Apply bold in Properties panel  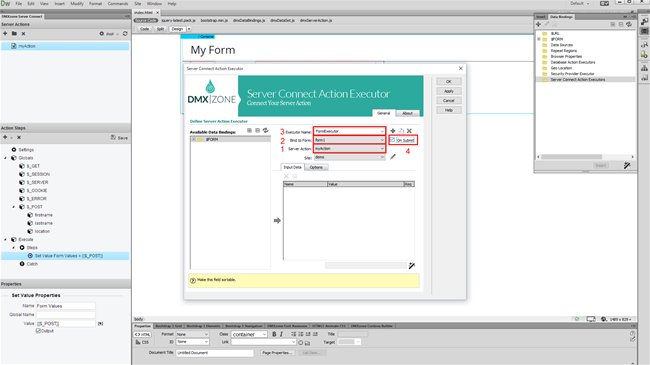pos(274,334)
